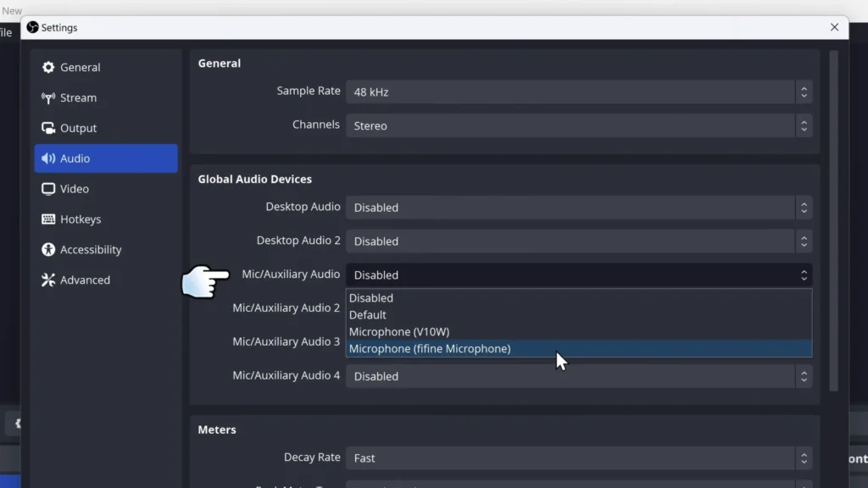
Task: Click the gear icon beside General
Action: click(48, 68)
